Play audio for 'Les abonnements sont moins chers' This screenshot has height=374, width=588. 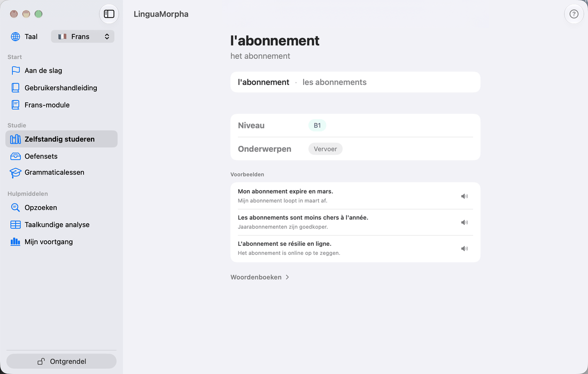[x=464, y=222]
